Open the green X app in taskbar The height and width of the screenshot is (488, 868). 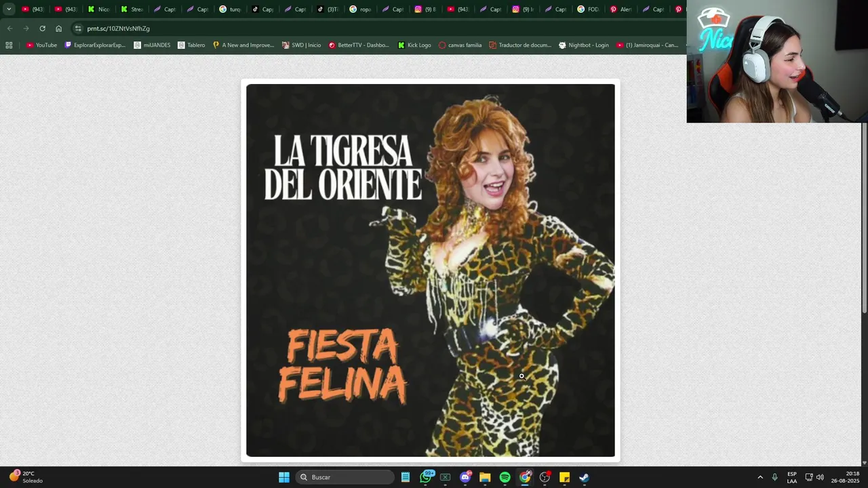pos(446,477)
